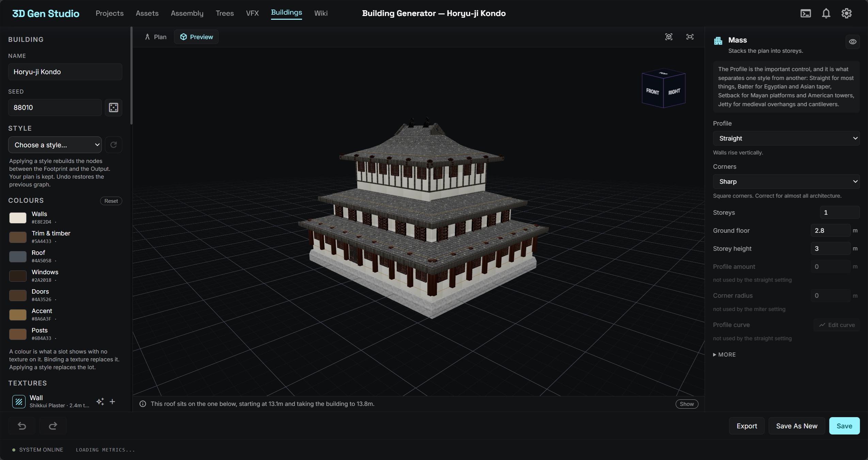Click the Storeys value field
The width and height of the screenshot is (868, 460).
tap(840, 212)
